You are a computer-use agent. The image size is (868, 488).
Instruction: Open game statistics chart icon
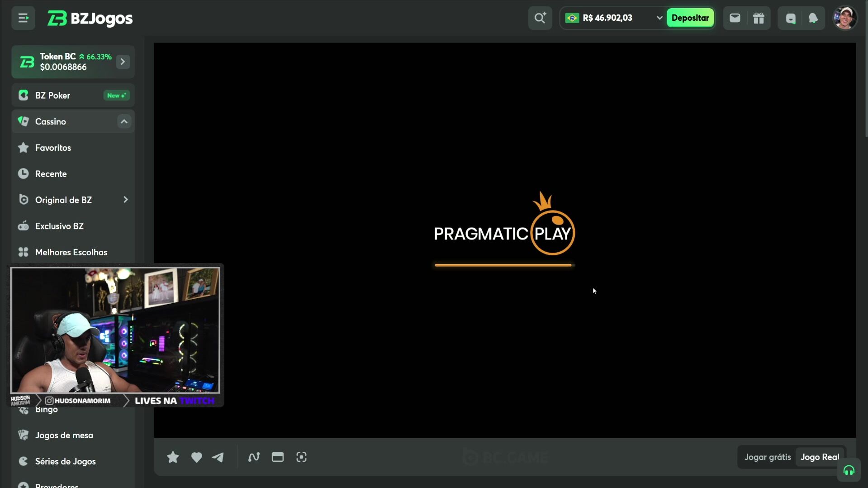coord(254,457)
